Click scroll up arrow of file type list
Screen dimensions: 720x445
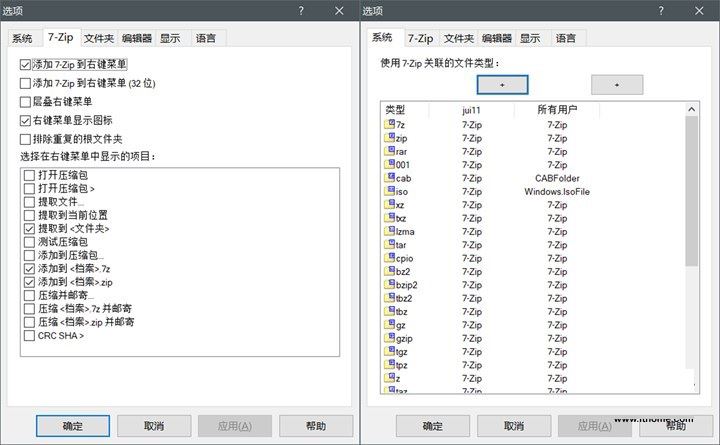(x=692, y=109)
